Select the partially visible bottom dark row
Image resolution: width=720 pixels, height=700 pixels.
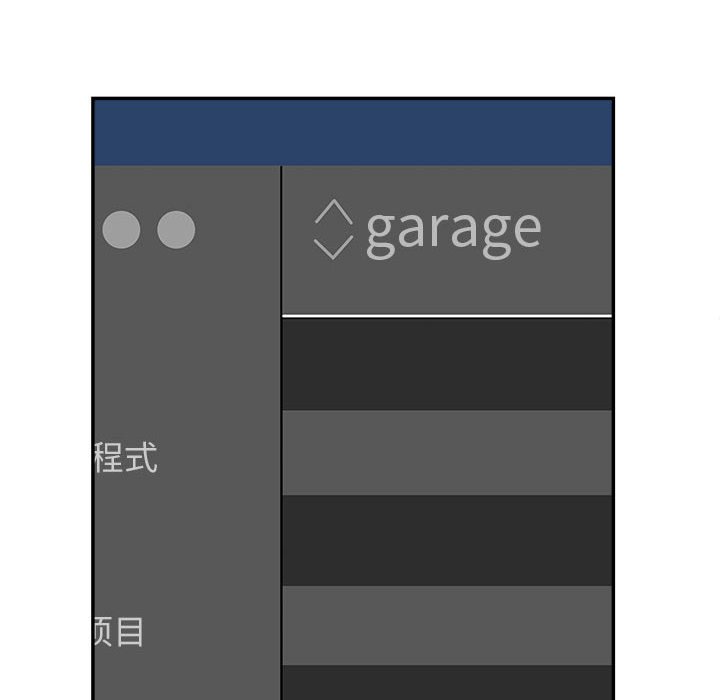tap(447, 682)
